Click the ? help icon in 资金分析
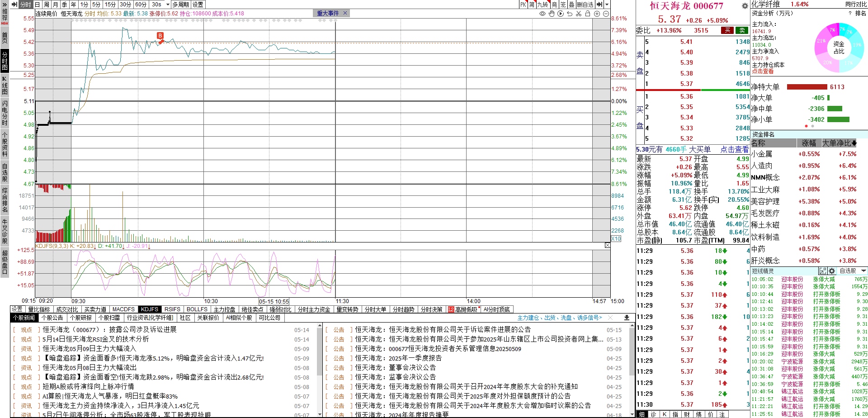The width and height of the screenshot is (868, 418). [x=850, y=14]
